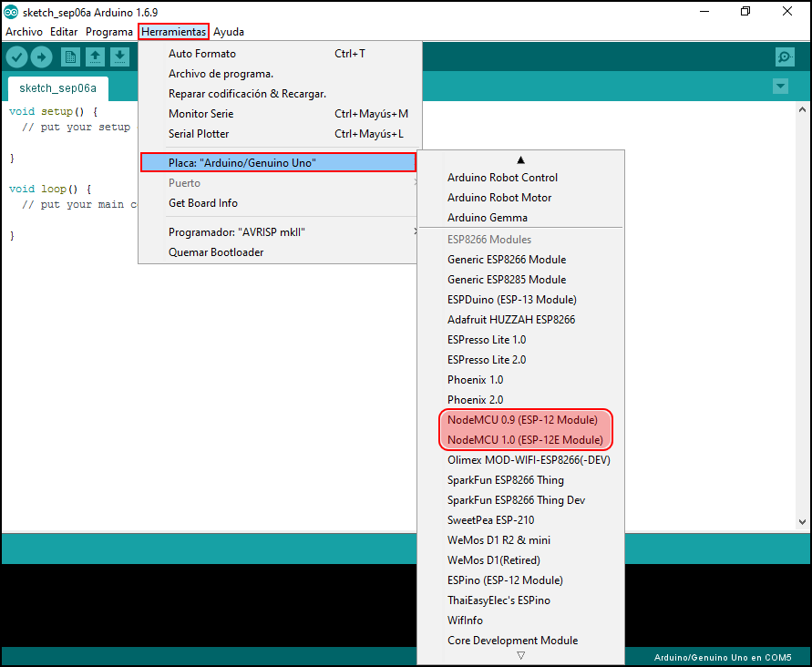Pick Olimex MOD-WIFI-ESP8266(-DEV) board
The height and width of the screenshot is (667, 812).
pos(520,460)
